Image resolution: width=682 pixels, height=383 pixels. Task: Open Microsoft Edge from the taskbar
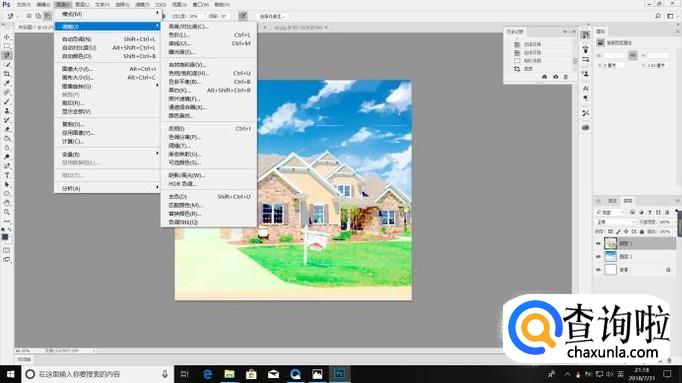(x=208, y=374)
